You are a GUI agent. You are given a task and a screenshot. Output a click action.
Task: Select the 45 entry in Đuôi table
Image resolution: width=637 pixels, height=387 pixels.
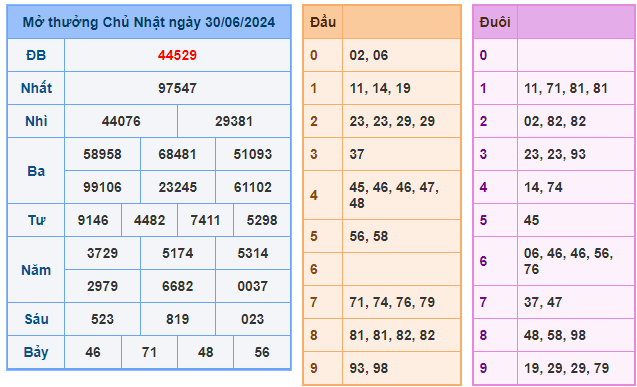[531, 220]
